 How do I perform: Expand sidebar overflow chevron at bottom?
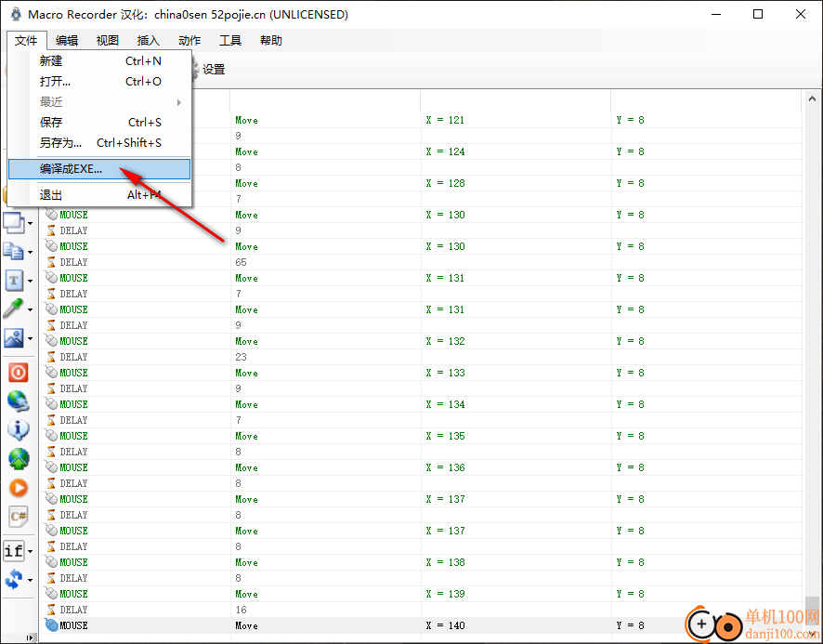29,637
